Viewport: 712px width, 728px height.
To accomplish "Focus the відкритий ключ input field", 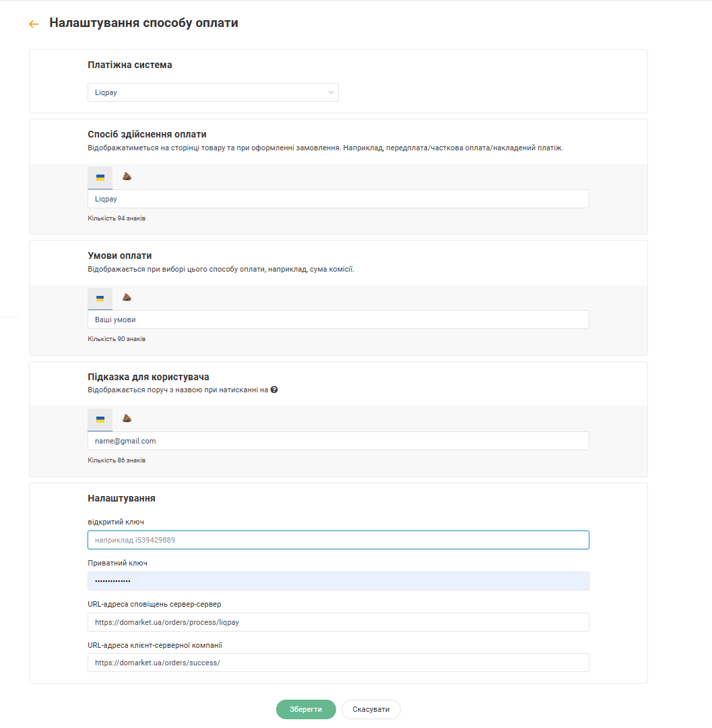I will (x=338, y=540).
